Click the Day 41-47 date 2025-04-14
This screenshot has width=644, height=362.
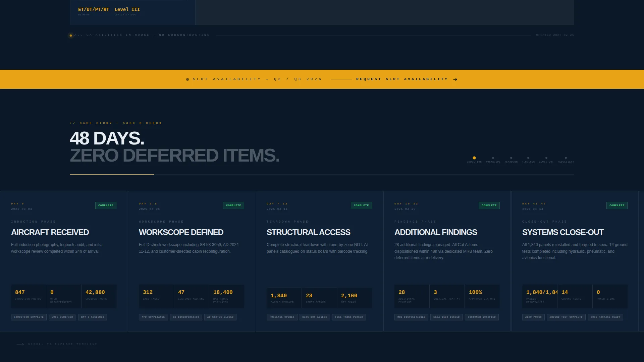533,209
